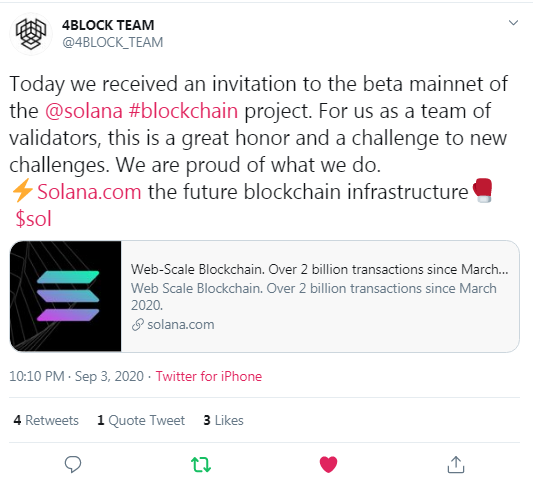Click the solana.com link icon in card

pyautogui.click(x=137, y=325)
